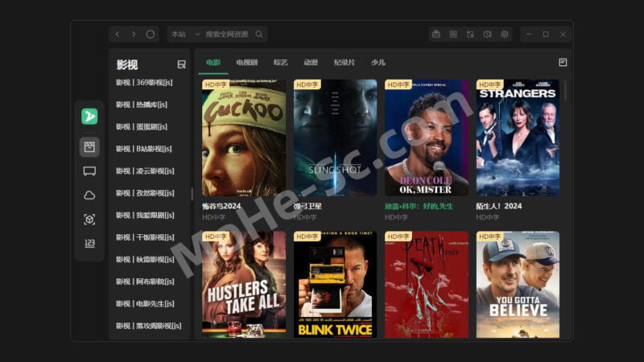The width and height of the screenshot is (644, 362).
Task: Select the last source ending 影视[js]
Action: tap(148, 327)
